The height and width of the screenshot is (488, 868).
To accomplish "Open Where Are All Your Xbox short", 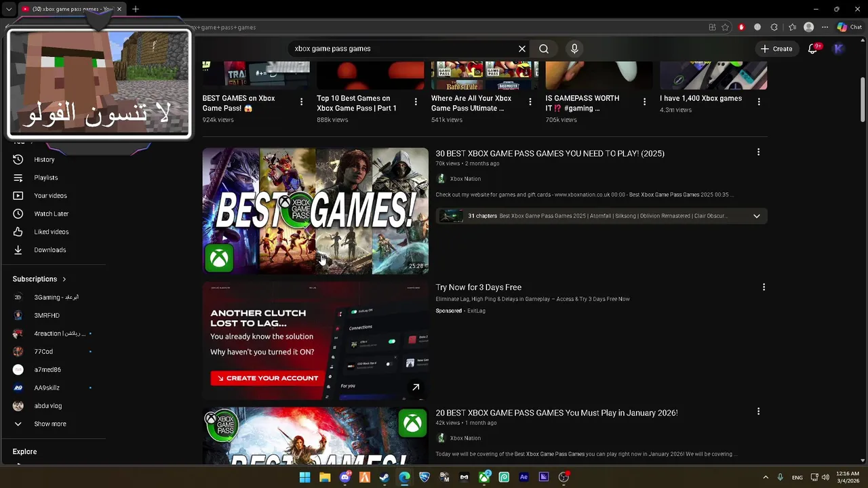I will (x=471, y=103).
